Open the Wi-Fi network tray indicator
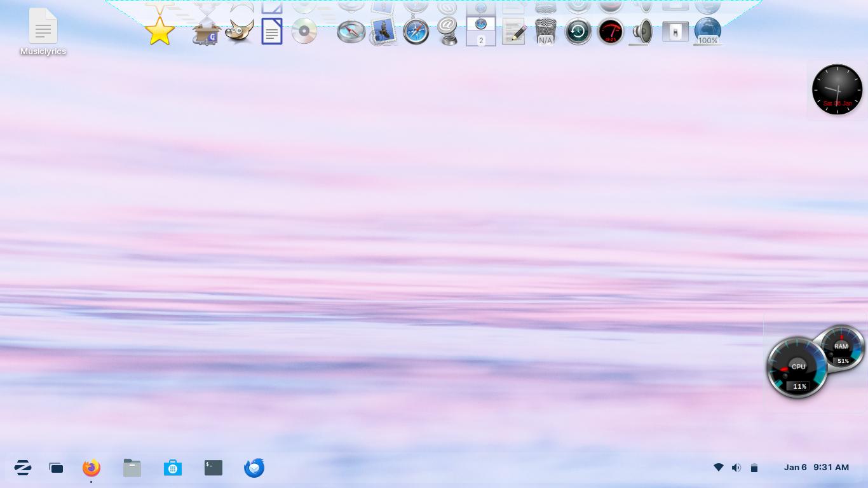Viewport: 868px width, 488px height. (x=719, y=468)
